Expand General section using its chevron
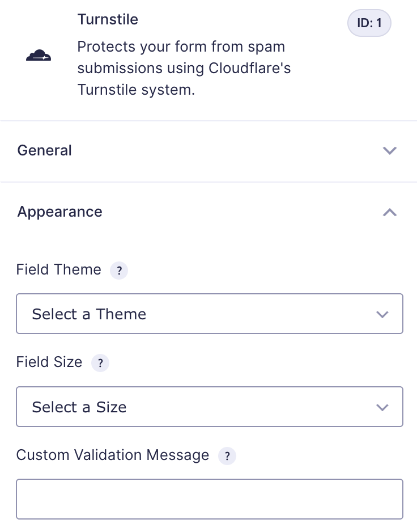The width and height of the screenshot is (417, 532). 389,151
